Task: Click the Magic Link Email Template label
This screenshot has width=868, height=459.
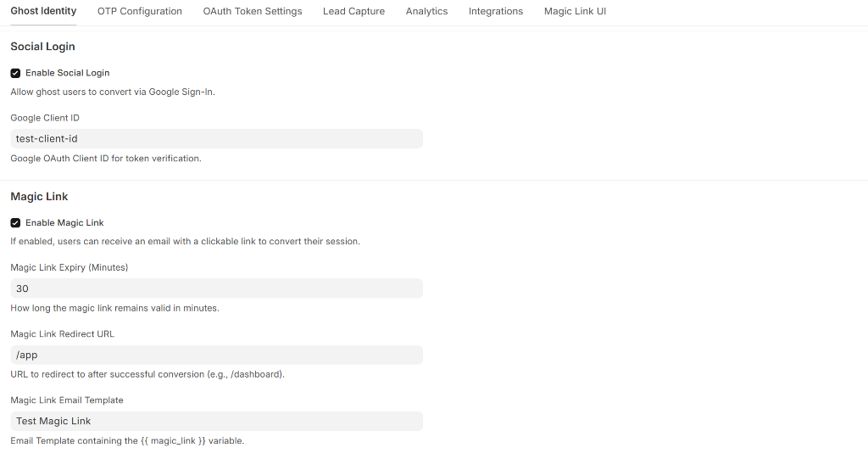Action: coord(67,400)
